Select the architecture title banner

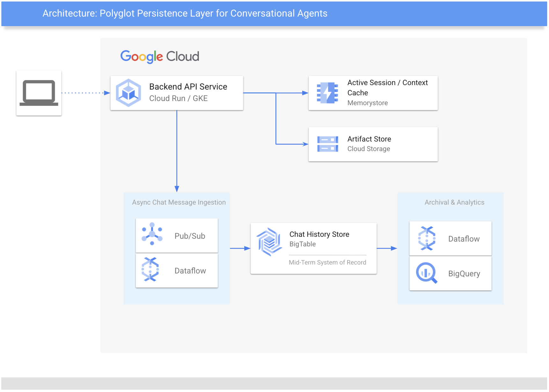(185, 13)
